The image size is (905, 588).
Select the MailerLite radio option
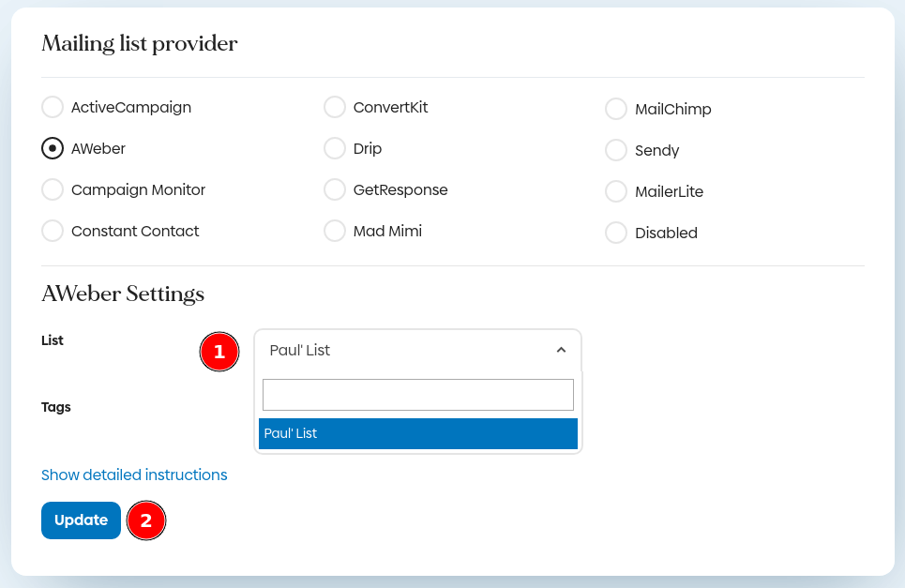coord(616,191)
